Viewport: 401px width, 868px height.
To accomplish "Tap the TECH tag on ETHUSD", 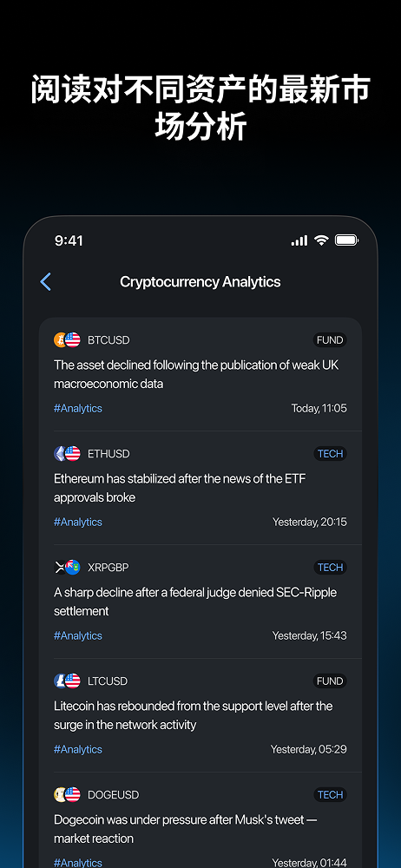I will point(330,453).
